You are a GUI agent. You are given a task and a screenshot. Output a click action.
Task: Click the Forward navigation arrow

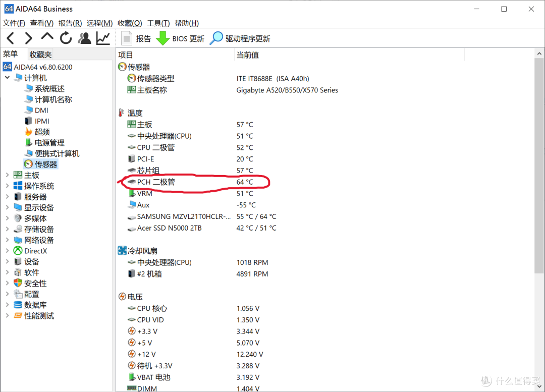(x=28, y=38)
